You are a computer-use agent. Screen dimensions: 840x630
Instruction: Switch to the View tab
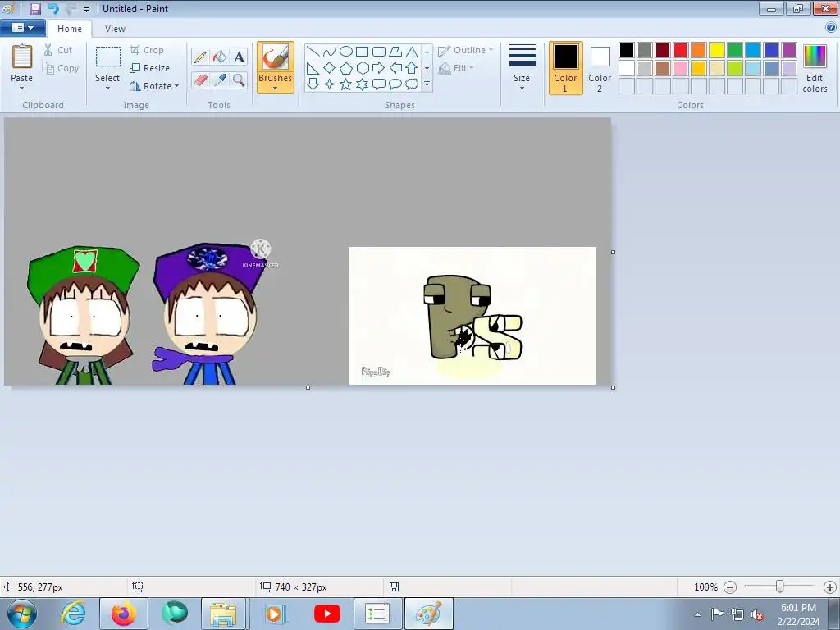click(x=115, y=29)
